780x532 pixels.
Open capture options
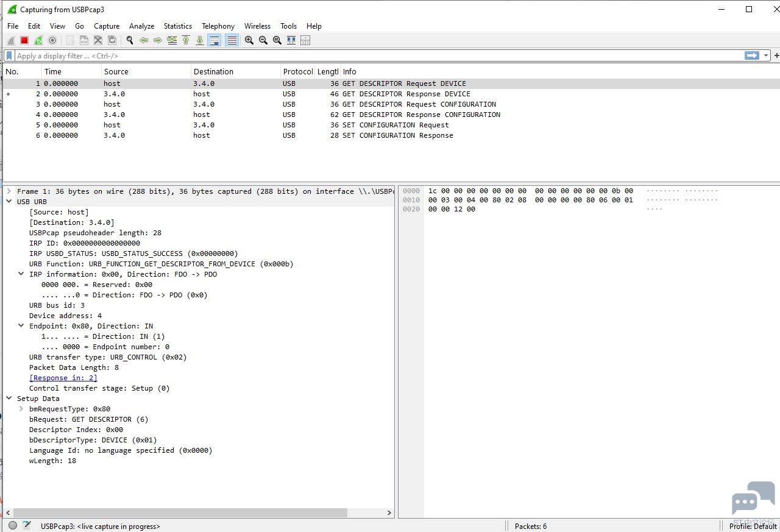[52, 40]
